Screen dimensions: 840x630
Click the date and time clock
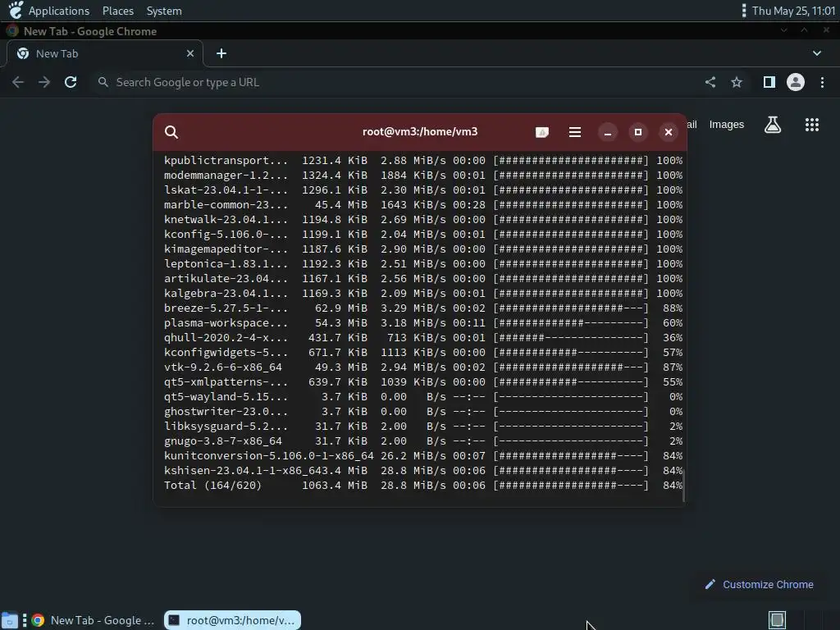click(x=793, y=11)
